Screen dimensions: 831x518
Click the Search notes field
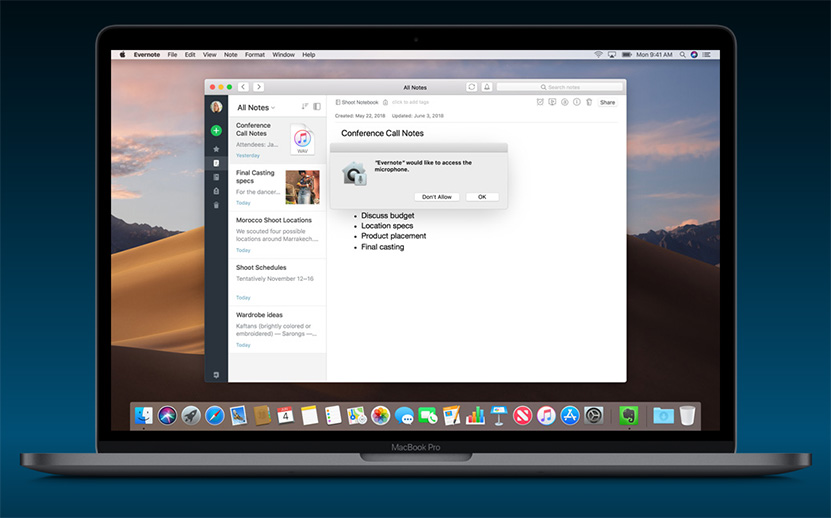point(560,87)
